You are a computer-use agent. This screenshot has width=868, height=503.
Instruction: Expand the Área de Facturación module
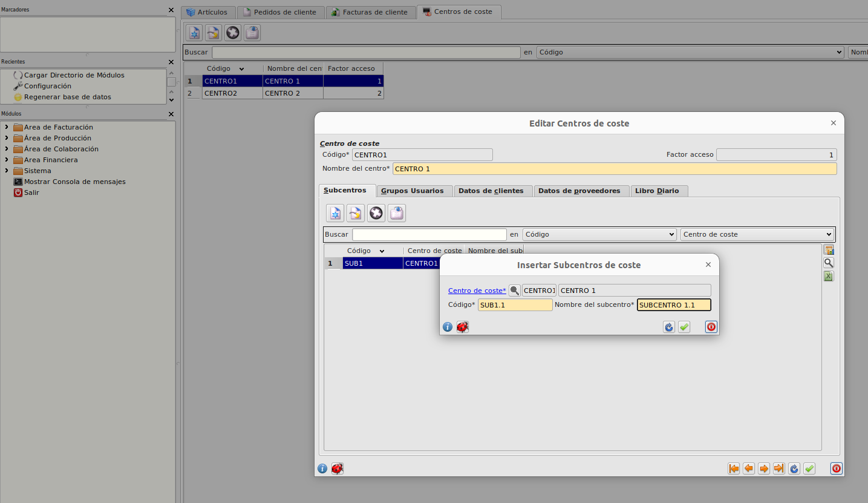coord(6,127)
